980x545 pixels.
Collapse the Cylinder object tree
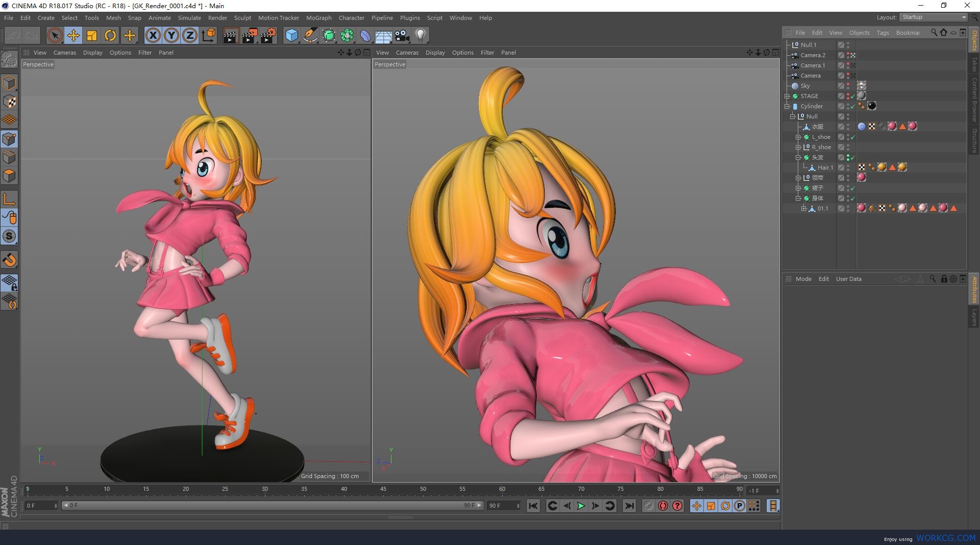click(x=787, y=106)
